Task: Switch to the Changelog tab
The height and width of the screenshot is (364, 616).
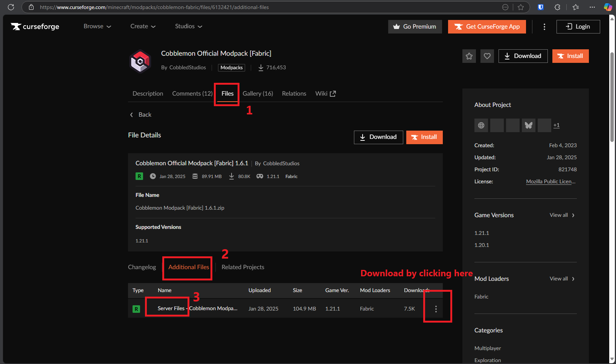Action: (x=142, y=267)
